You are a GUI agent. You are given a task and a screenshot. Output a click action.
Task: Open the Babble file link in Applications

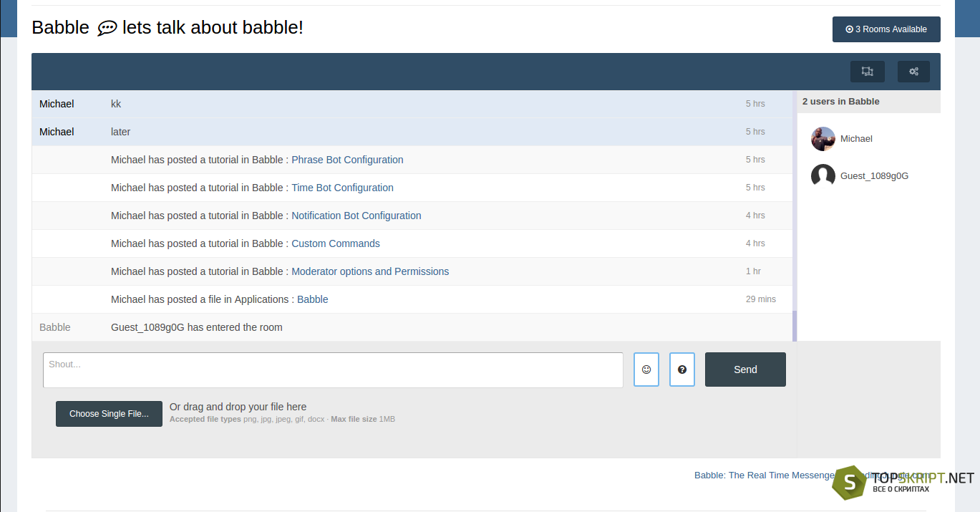[x=313, y=299]
